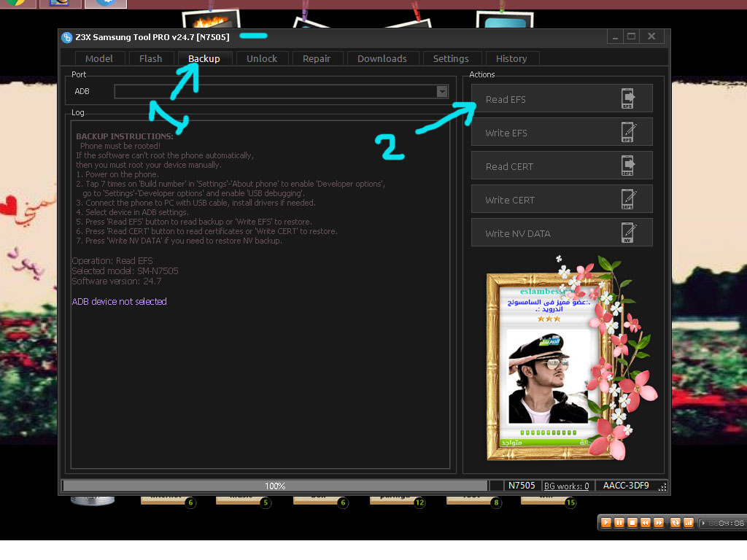Screen dimensions: 747x560
Task: Open the Chrome icon on the taskbar
Action: click(16, 3)
